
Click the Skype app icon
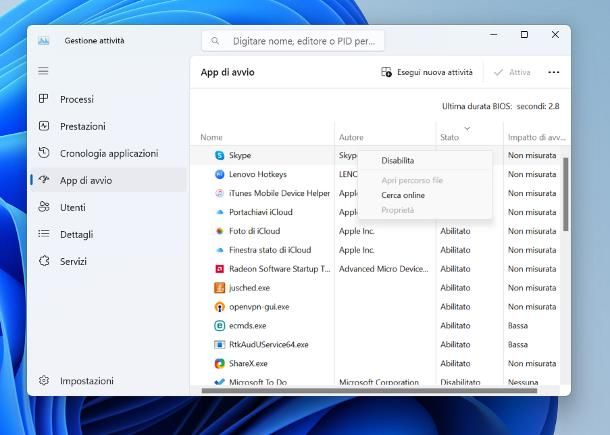pyautogui.click(x=219, y=155)
